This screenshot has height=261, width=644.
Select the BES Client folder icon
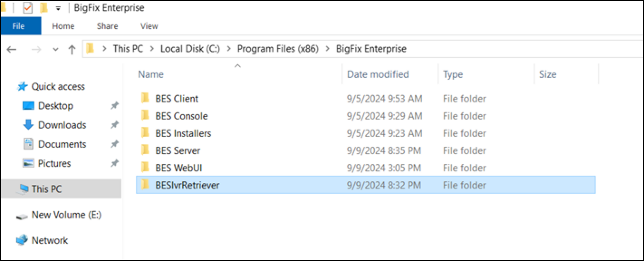(x=145, y=98)
